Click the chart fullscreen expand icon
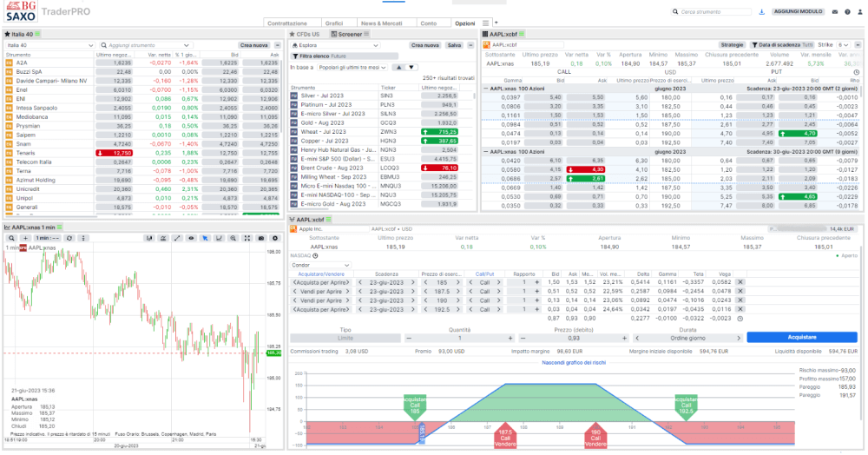The width and height of the screenshot is (868, 455). [x=247, y=238]
